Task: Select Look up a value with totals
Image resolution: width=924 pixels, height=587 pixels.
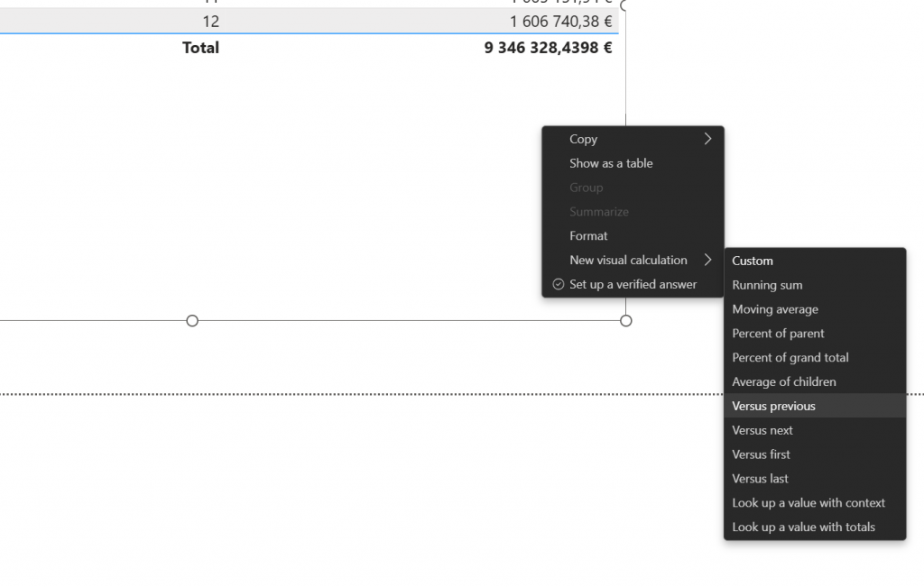Action: [x=803, y=527]
